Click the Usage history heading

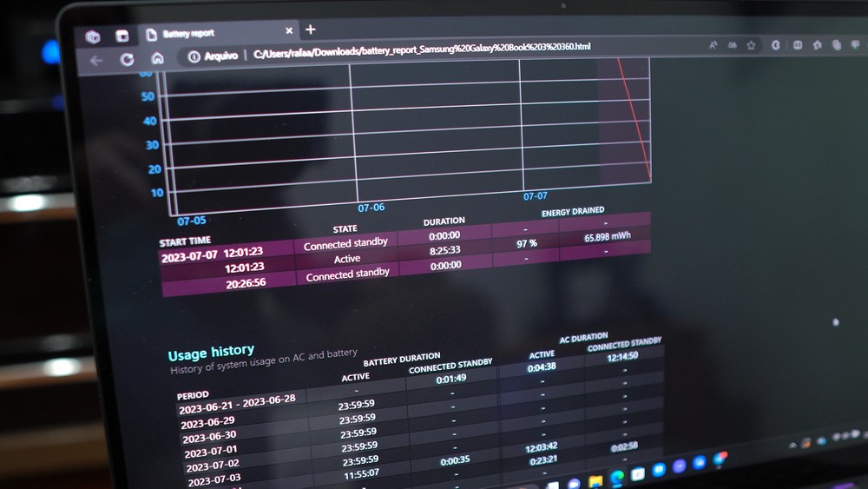pos(211,353)
